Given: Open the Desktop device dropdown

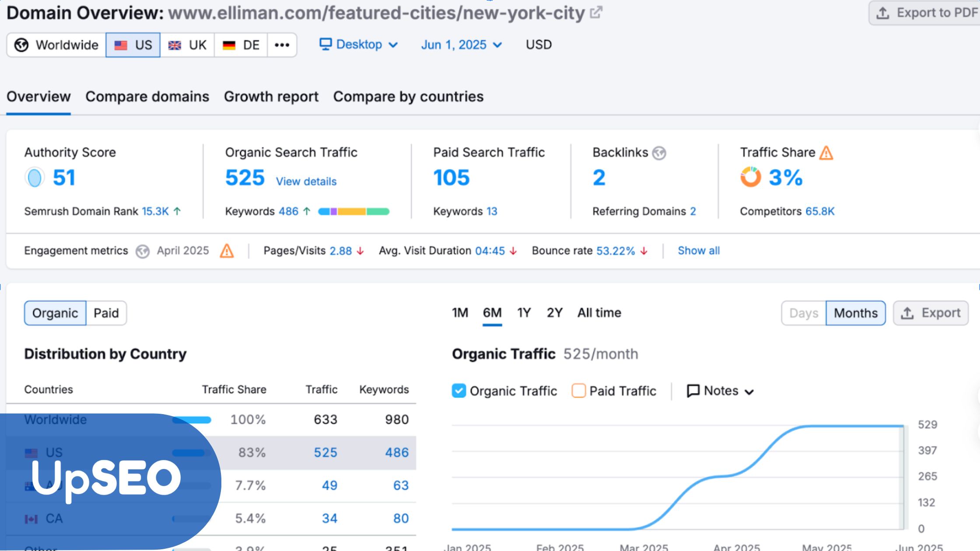Looking at the screenshot, I should (359, 45).
